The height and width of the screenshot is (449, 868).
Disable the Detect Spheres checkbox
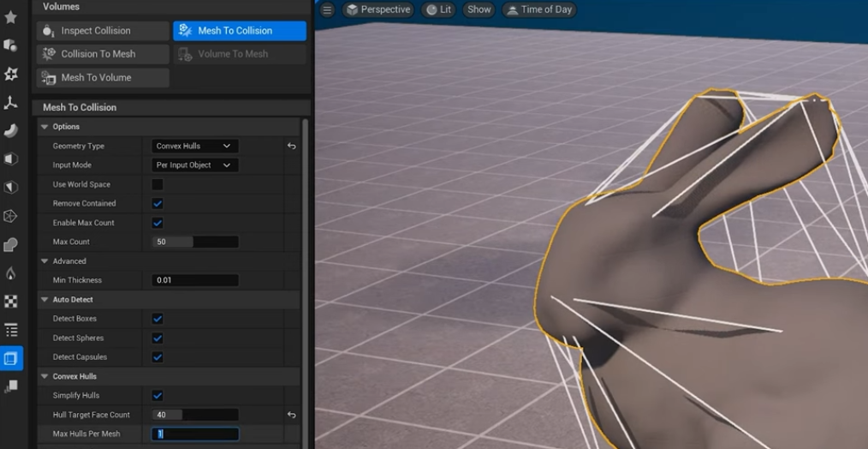click(x=158, y=338)
